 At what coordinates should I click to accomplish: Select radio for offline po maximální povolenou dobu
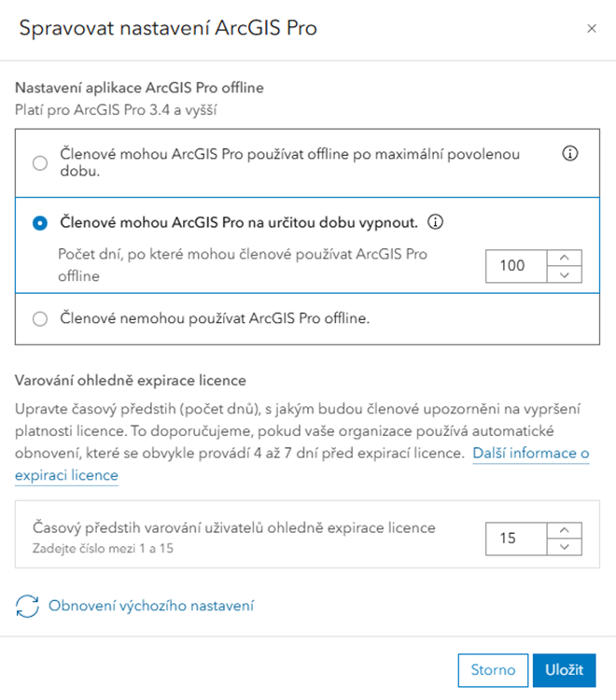pyautogui.click(x=40, y=163)
